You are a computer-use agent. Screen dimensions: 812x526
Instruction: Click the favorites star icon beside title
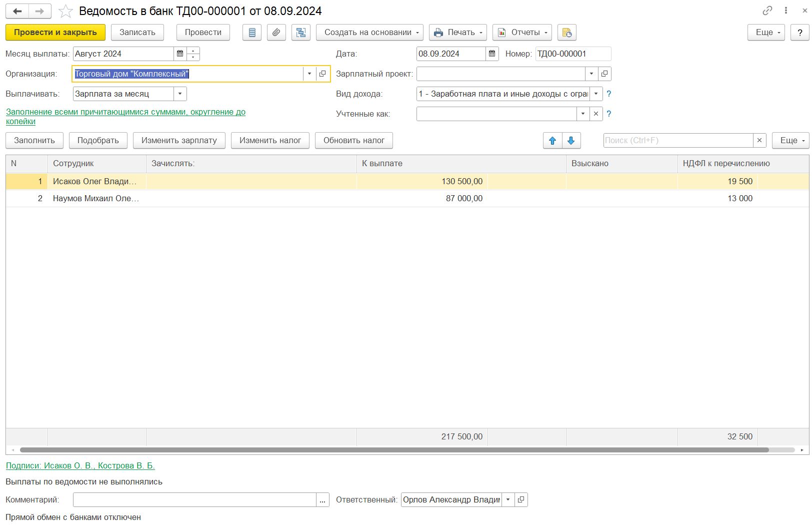65,11
